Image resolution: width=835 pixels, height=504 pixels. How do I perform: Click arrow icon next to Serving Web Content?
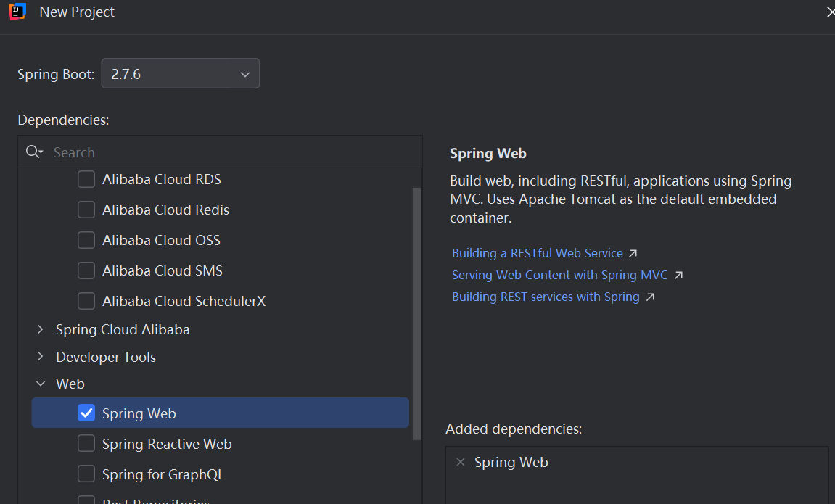[x=678, y=275]
